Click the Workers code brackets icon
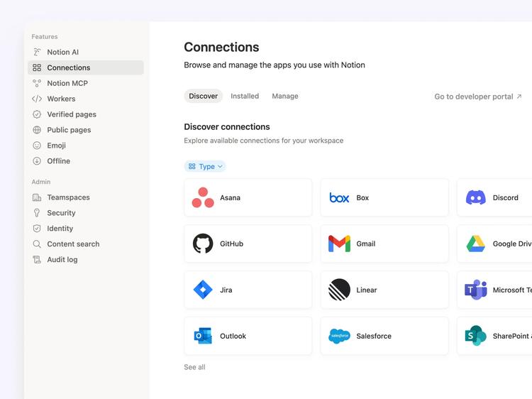 37,99
